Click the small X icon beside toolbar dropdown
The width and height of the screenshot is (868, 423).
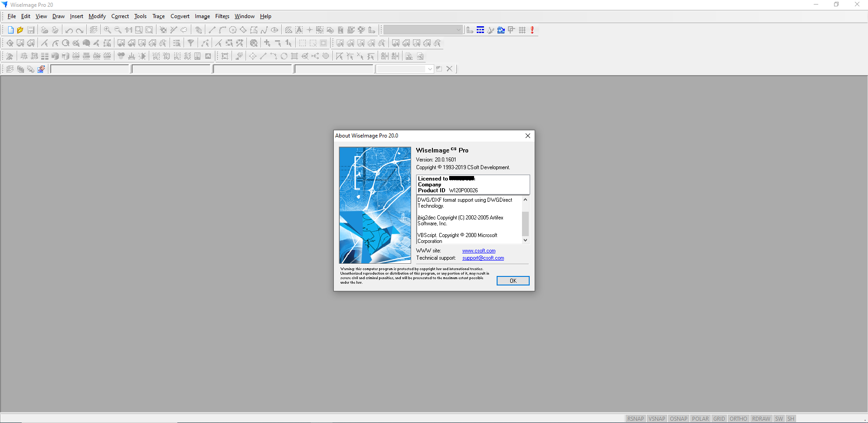point(449,69)
